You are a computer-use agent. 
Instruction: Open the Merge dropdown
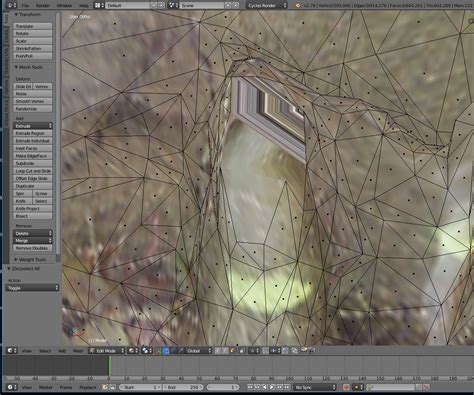coord(33,240)
